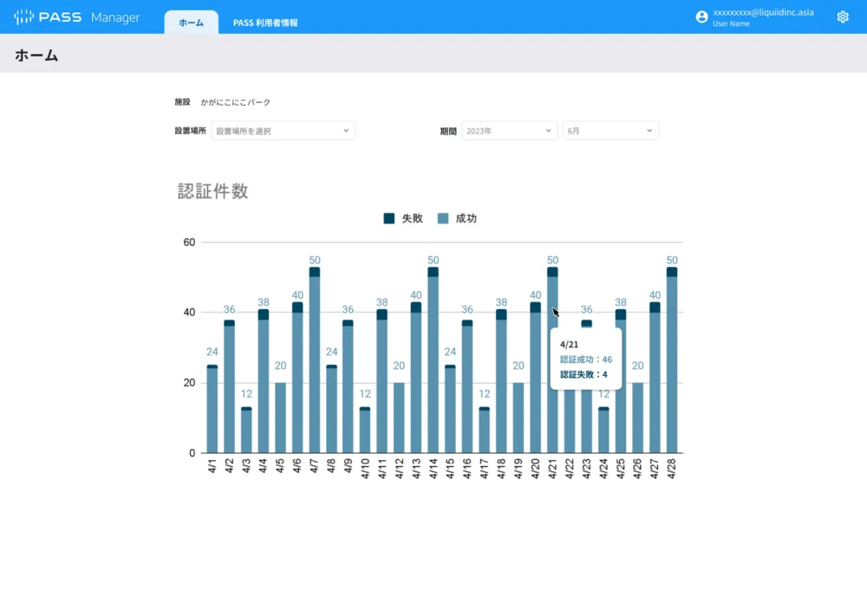
Task: Open the settings gear icon
Action: pyautogui.click(x=842, y=17)
